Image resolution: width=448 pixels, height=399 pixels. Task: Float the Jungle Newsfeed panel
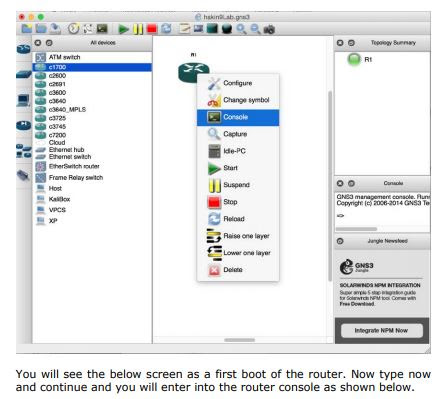tap(340, 241)
